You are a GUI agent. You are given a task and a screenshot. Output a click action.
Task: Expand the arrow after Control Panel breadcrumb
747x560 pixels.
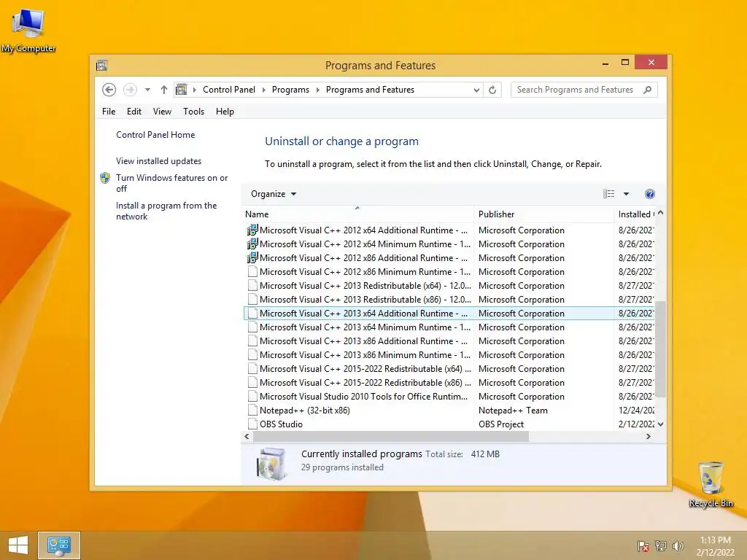coord(264,90)
